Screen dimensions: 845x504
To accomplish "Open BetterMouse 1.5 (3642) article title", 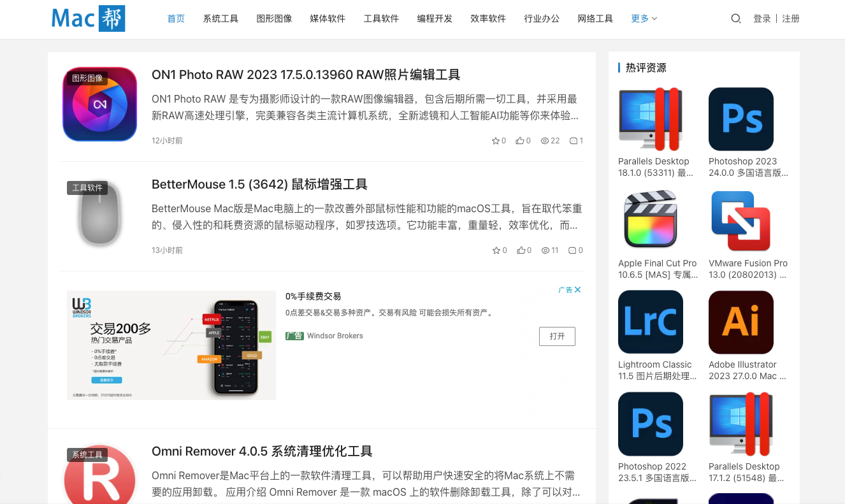I will tap(259, 184).
